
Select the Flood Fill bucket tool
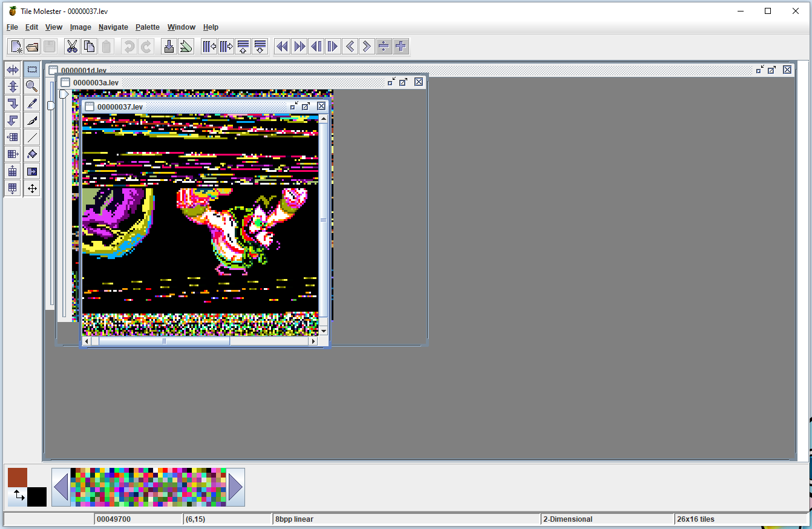pos(32,154)
